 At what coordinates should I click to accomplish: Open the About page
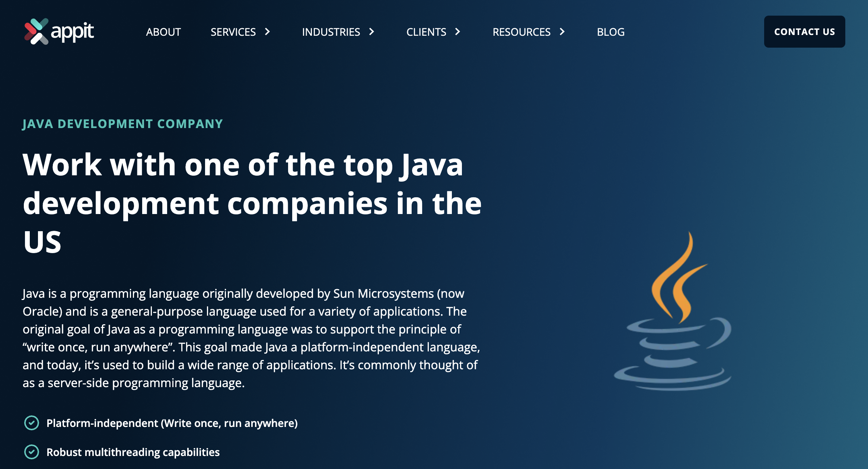coord(163,32)
